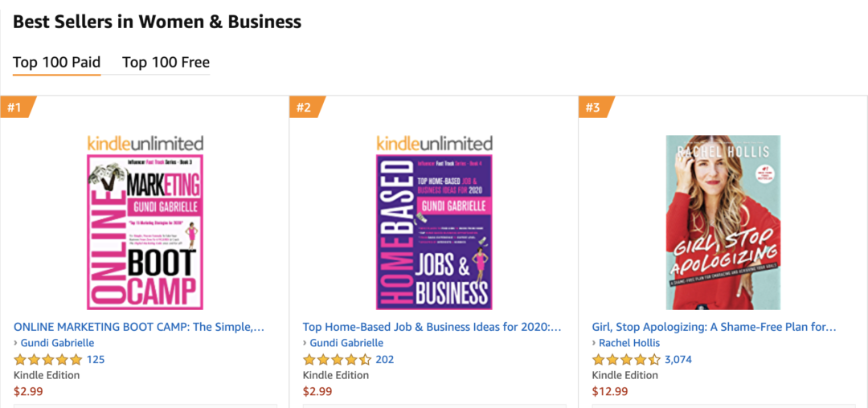Open the 125 reviews count
The height and width of the screenshot is (408, 868).
point(95,360)
